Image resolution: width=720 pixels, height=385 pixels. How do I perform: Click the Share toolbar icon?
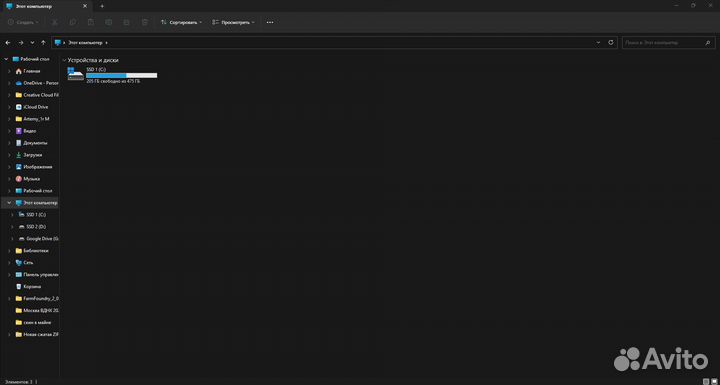click(x=126, y=22)
